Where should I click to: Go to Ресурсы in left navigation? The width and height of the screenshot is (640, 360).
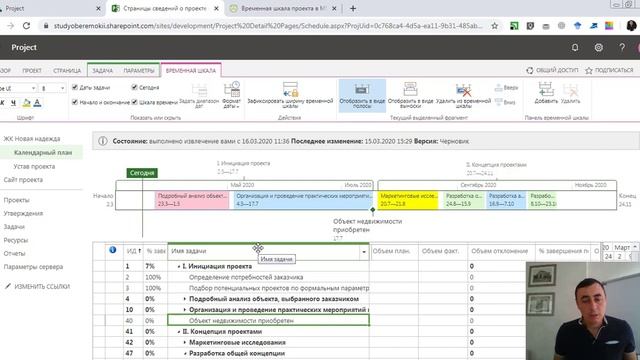[x=16, y=240]
